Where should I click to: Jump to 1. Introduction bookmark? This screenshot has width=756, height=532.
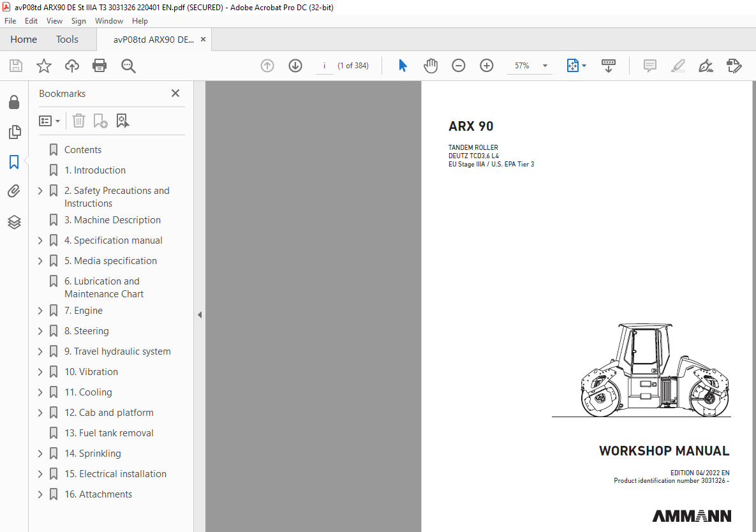95,170
